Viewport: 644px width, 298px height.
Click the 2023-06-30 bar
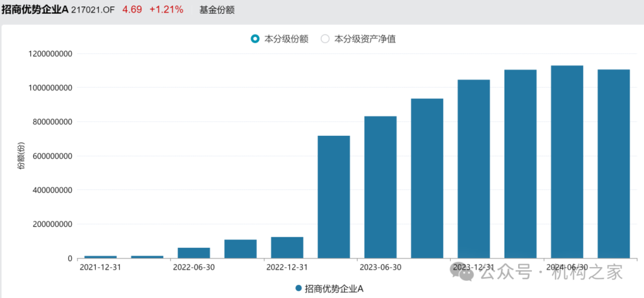[380, 188]
